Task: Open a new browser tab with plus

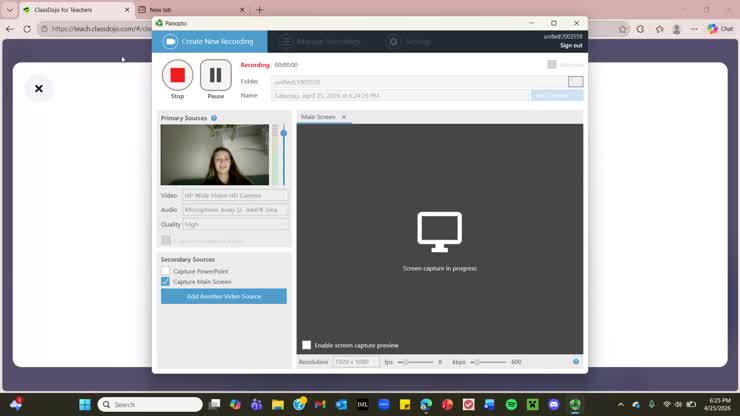Action: [x=260, y=10]
